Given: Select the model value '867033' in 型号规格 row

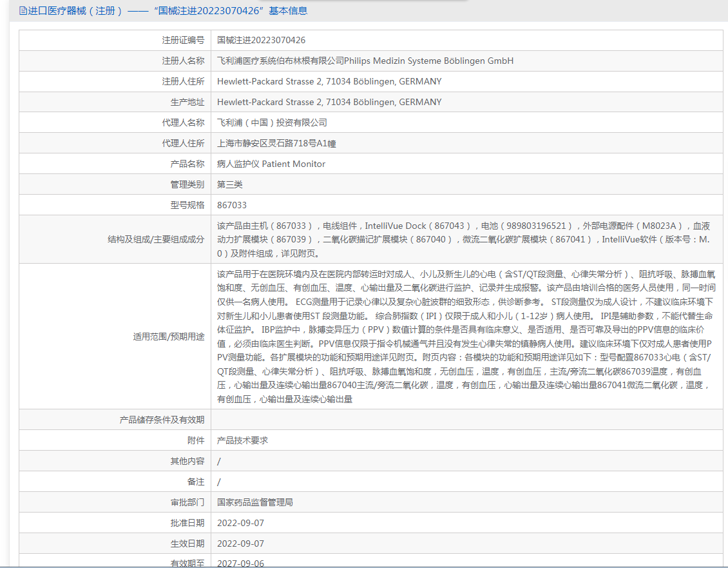Looking at the screenshot, I should pyautogui.click(x=232, y=205).
